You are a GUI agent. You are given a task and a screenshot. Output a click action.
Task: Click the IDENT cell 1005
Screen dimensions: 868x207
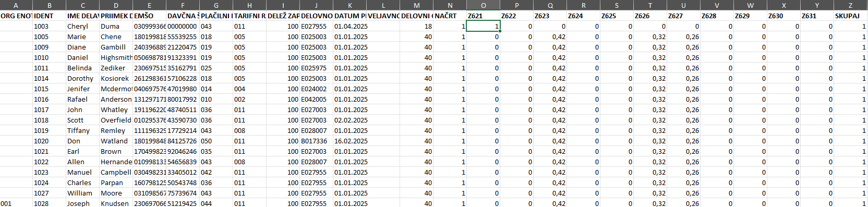pyautogui.click(x=49, y=36)
